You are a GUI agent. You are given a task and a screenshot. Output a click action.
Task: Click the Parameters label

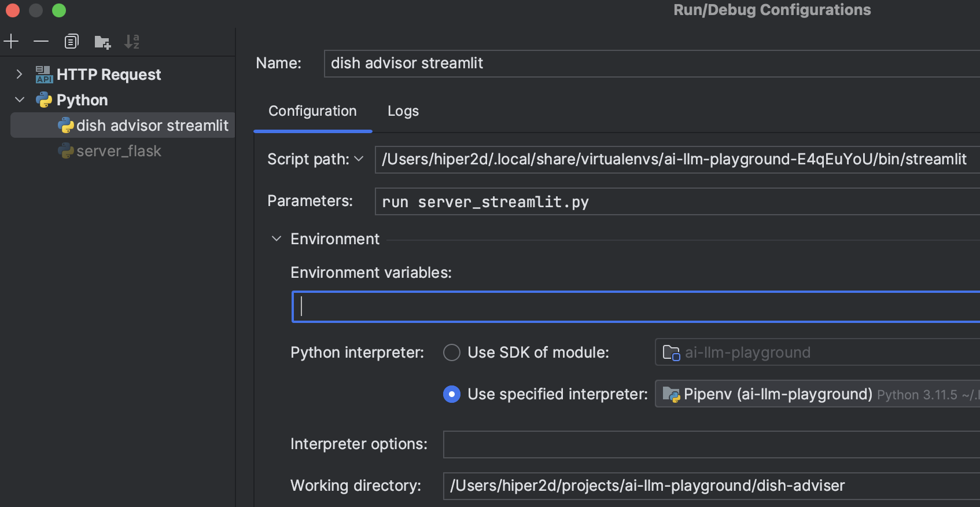click(x=310, y=201)
